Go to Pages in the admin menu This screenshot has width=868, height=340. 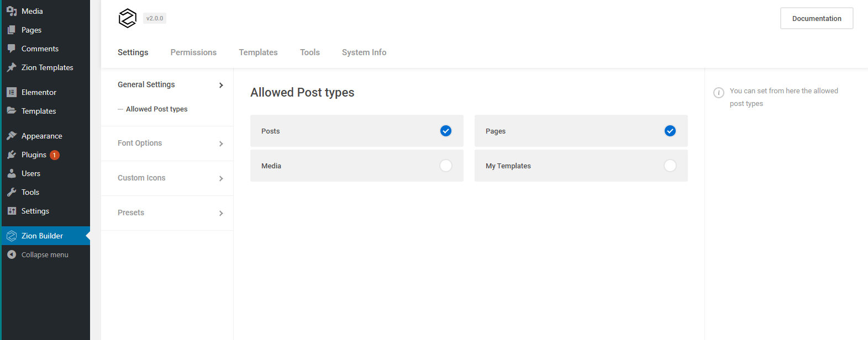click(46, 30)
